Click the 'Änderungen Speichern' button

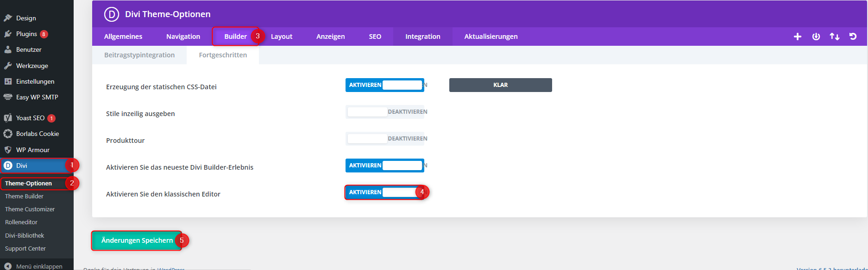click(137, 240)
